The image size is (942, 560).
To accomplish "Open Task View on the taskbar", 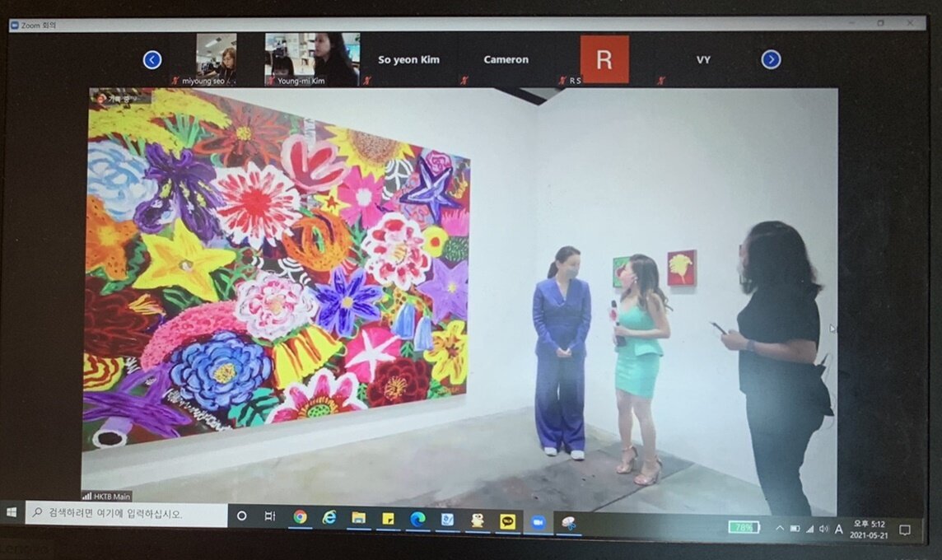I will coord(270,516).
